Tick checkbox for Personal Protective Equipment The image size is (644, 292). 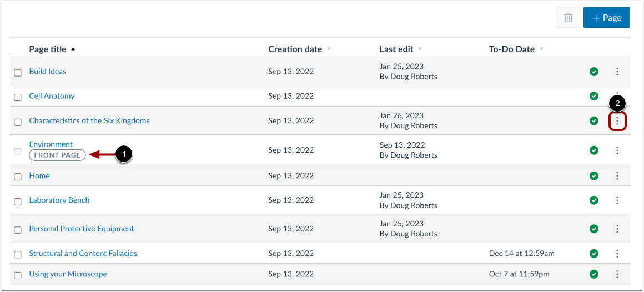(x=18, y=229)
